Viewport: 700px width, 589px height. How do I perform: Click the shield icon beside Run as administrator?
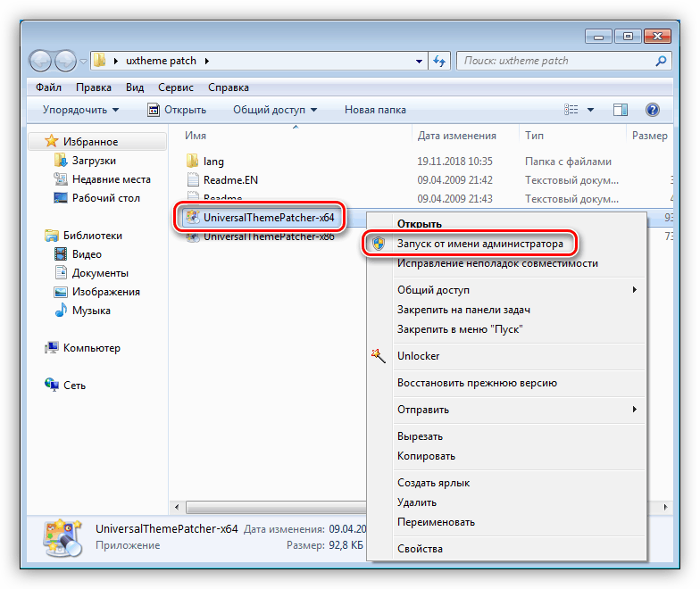tap(379, 244)
